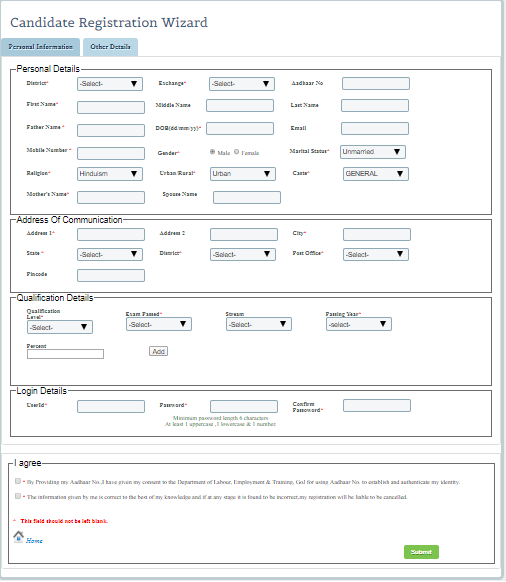Screen dimensions: 506x582
Task: Click the Home house icon
Action: [x=18, y=537]
